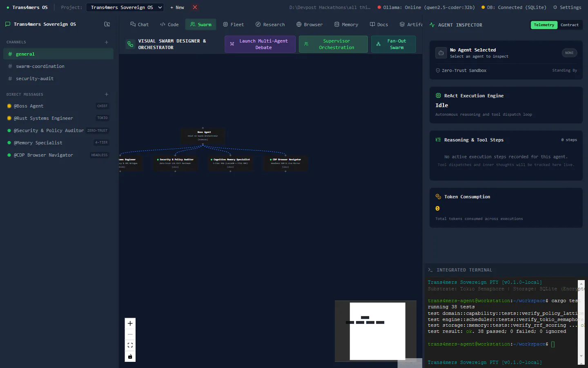Click the Ollama: Online status indicator
588x368 pixels.
[x=426, y=7]
